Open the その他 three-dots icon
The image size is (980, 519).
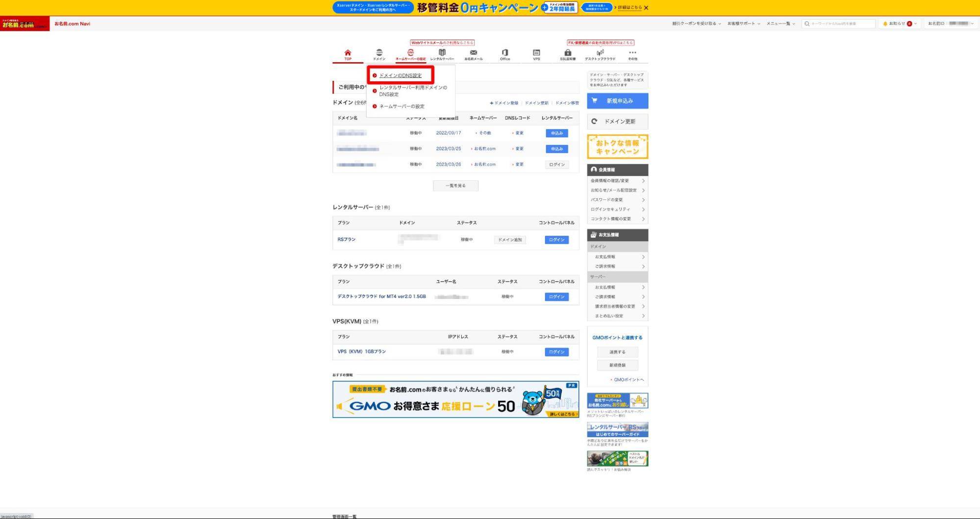tap(632, 54)
